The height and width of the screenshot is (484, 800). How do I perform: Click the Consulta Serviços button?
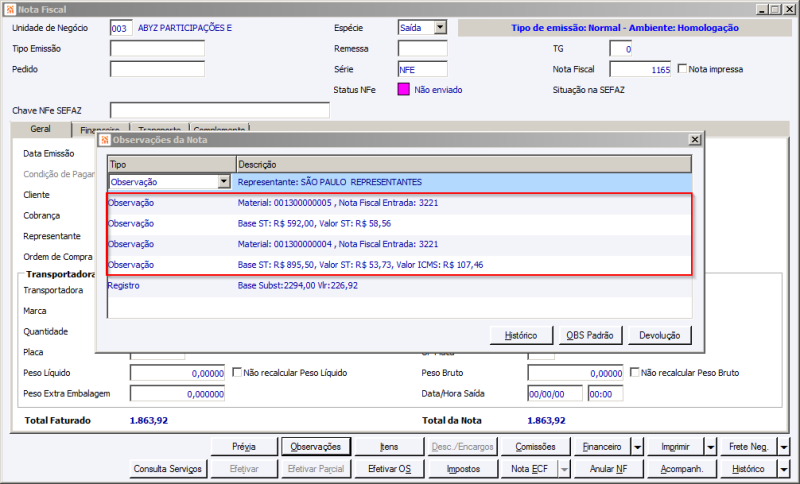pyautogui.click(x=168, y=469)
